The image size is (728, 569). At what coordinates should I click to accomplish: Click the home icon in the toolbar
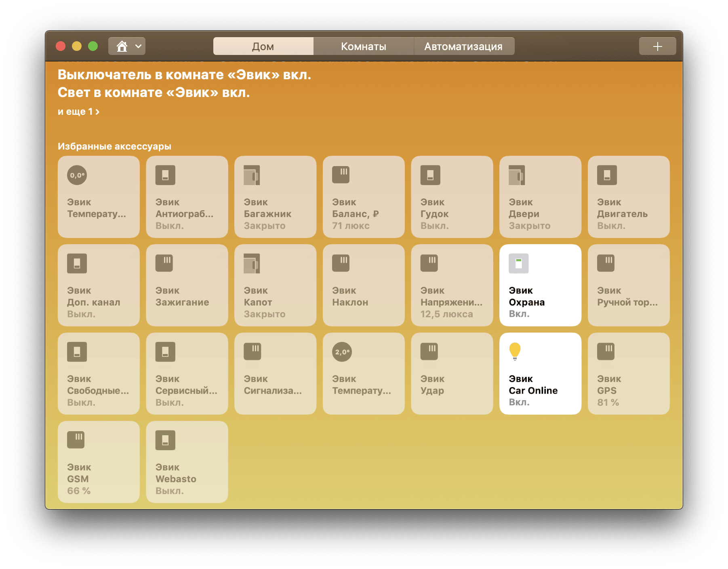pos(122,46)
